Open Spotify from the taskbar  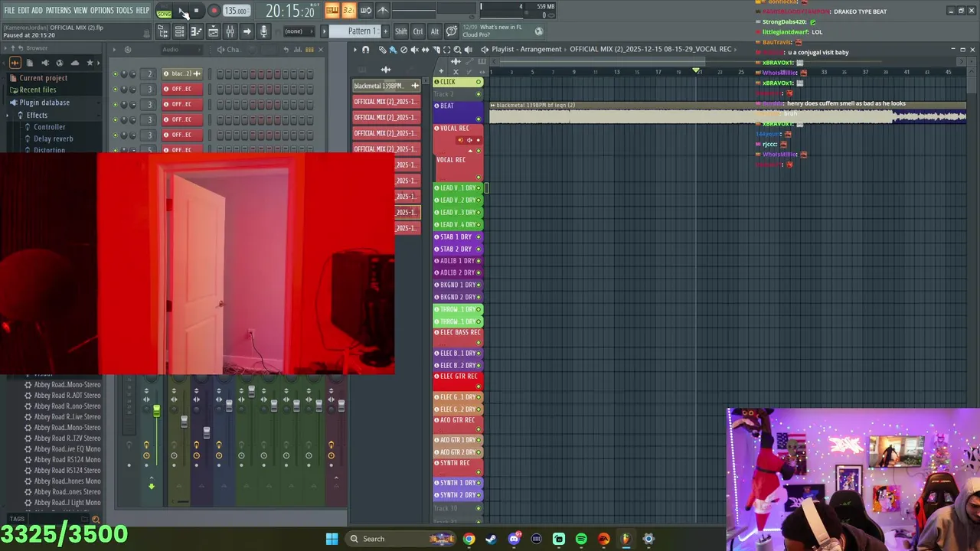click(x=581, y=539)
